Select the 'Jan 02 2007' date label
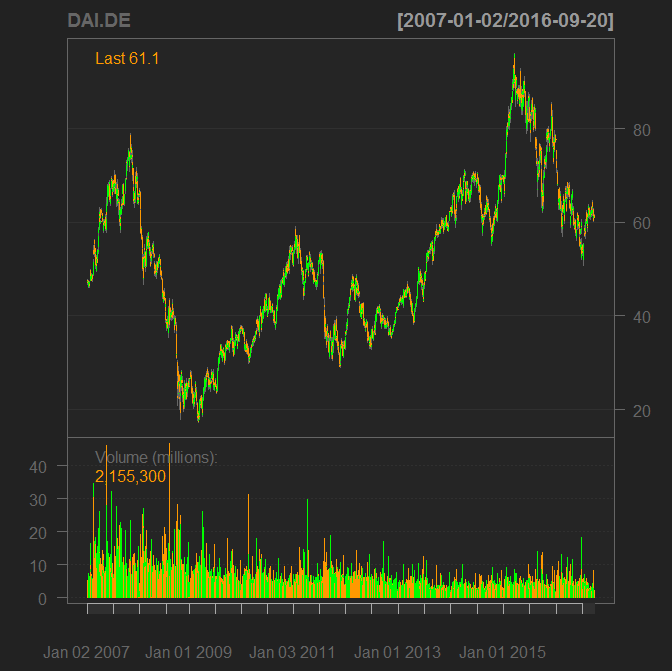Image resolution: width=672 pixels, height=671 pixels. (87, 652)
